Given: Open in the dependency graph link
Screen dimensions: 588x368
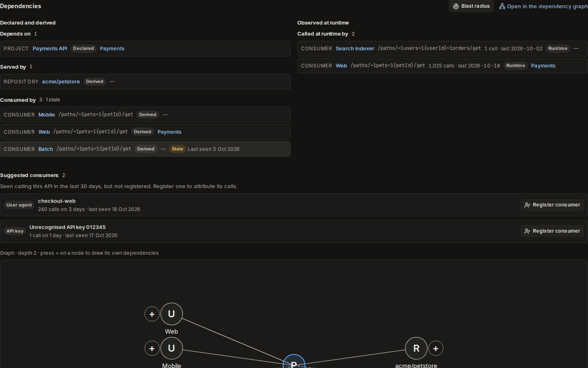Looking at the screenshot, I should [x=543, y=6].
